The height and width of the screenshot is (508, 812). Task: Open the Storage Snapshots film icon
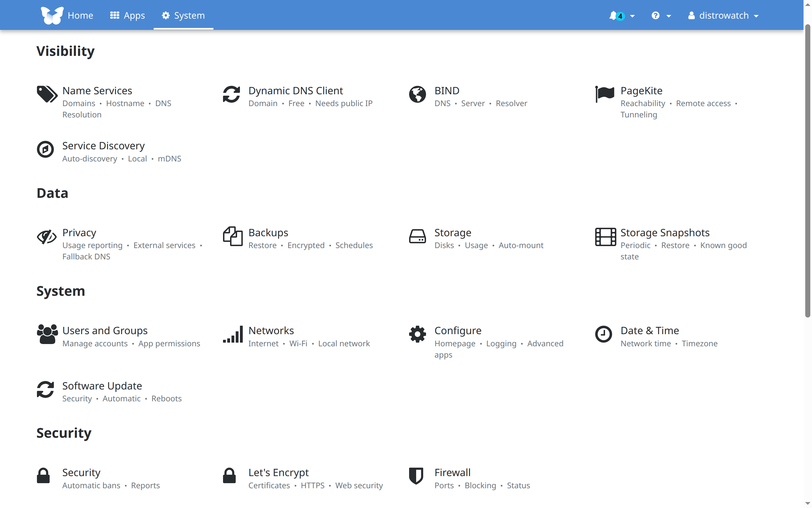605,237
